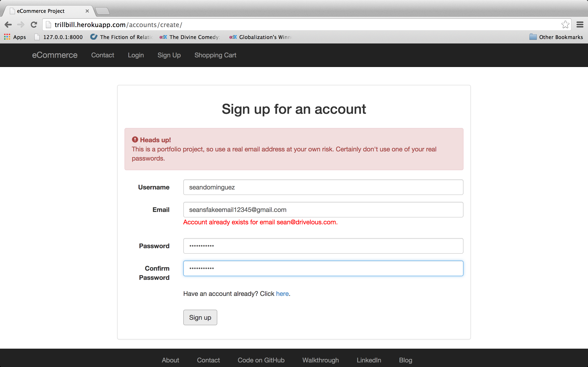Image resolution: width=588 pixels, height=367 pixels.
Task: Open Code on GitHub footer link
Action: click(x=261, y=360)
